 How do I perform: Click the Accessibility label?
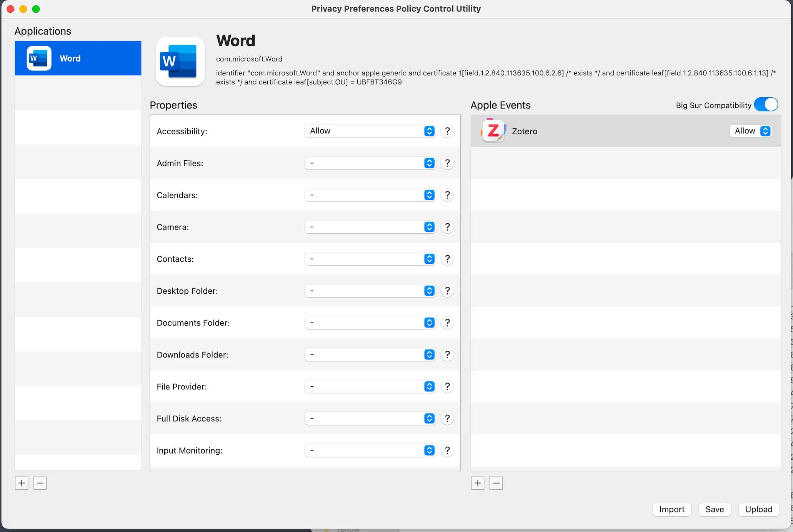[x=182, y=131]
